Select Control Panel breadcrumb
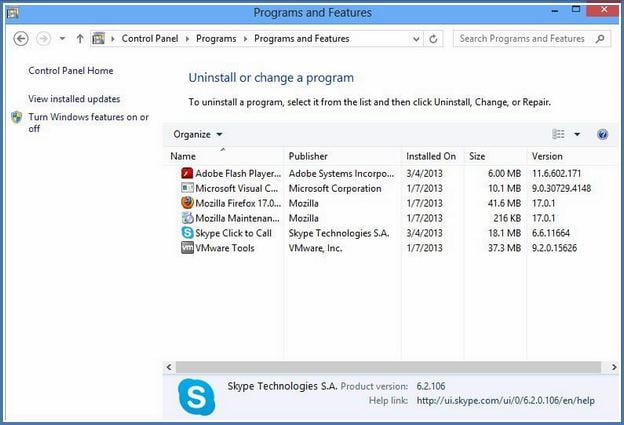The image size is (624, 425). pos(150,39)
